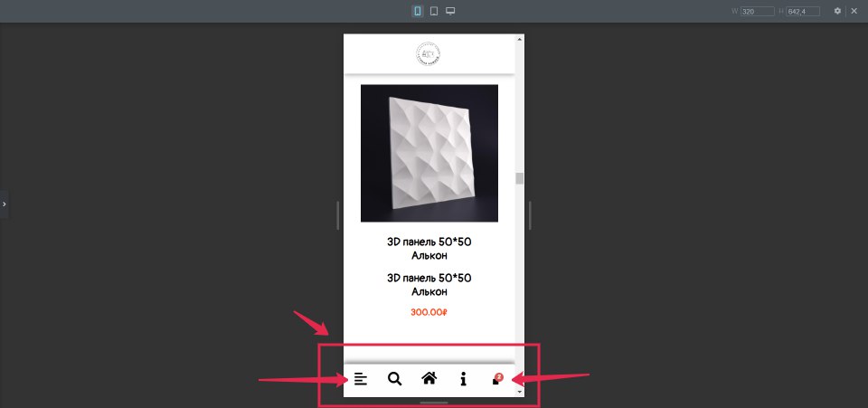Close the responsive preview mode

pyautogui.click(x=854, y=11)
